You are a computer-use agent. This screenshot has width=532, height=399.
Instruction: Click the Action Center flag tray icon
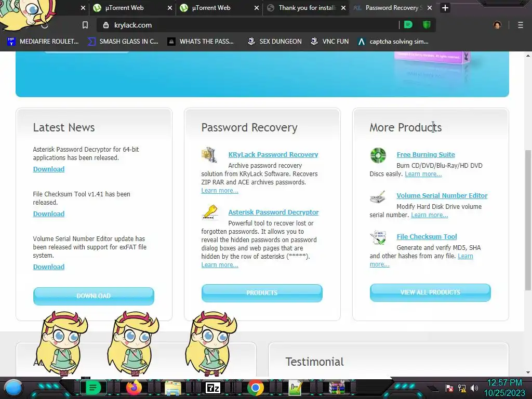(x=449, y=388)
